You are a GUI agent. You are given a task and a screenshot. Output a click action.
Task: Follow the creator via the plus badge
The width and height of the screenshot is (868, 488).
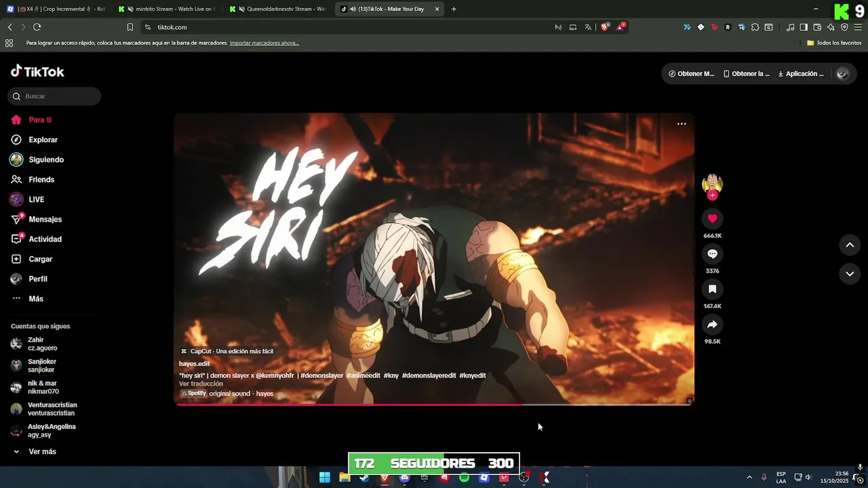point(712,195)
